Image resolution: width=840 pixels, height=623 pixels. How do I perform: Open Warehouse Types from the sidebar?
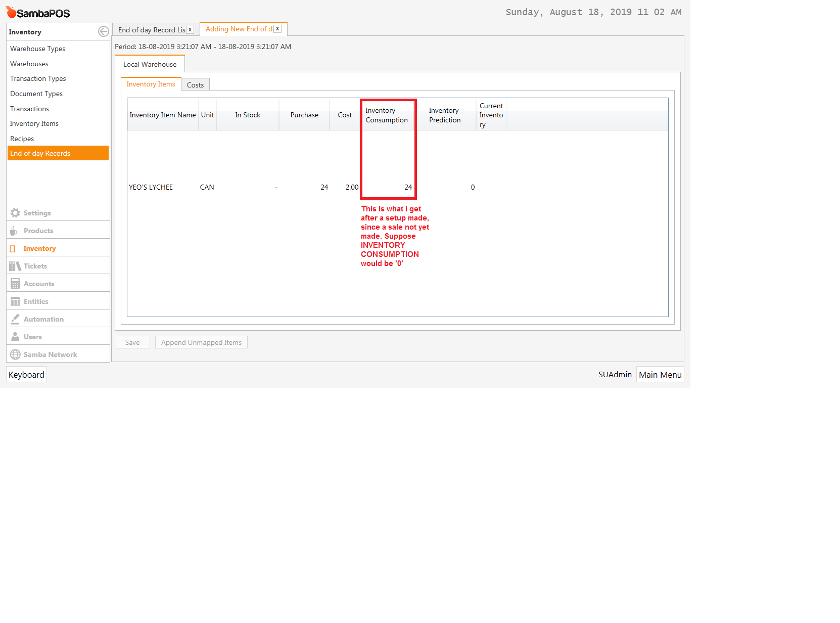click(37, 49)
